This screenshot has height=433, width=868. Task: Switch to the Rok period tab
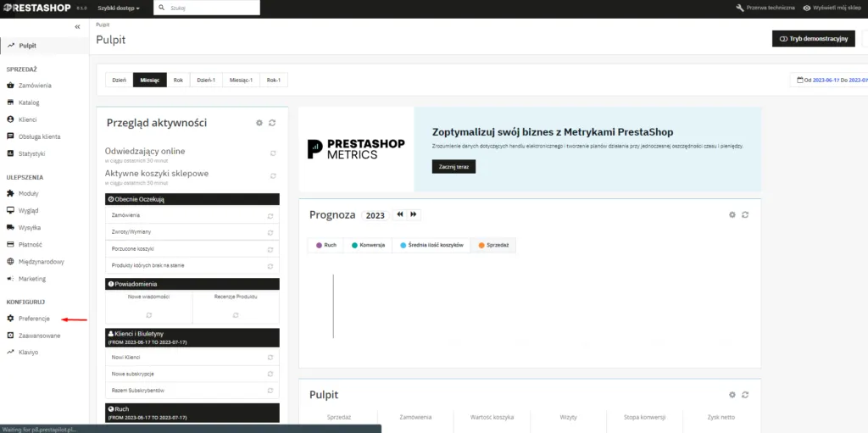(x=178, y=80)
